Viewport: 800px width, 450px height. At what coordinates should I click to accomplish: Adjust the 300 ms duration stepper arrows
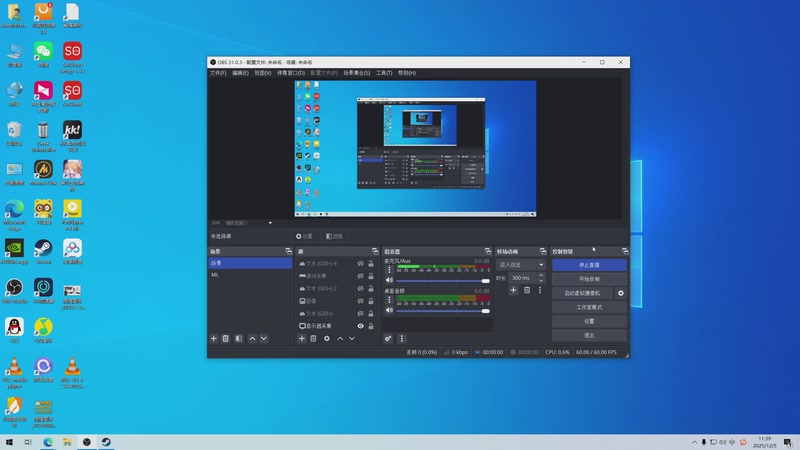(x=541, y=278)
